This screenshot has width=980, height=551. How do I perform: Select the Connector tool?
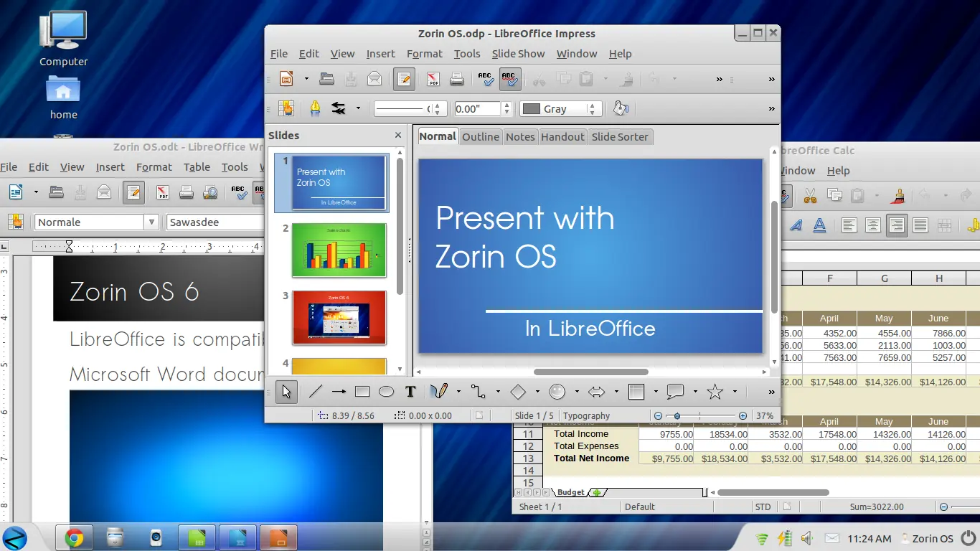click(x=479, y=392)
